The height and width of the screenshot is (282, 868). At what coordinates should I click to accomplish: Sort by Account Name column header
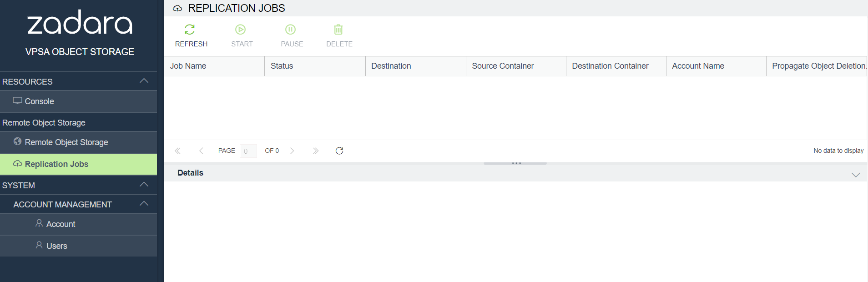click(x=716, y=66)
